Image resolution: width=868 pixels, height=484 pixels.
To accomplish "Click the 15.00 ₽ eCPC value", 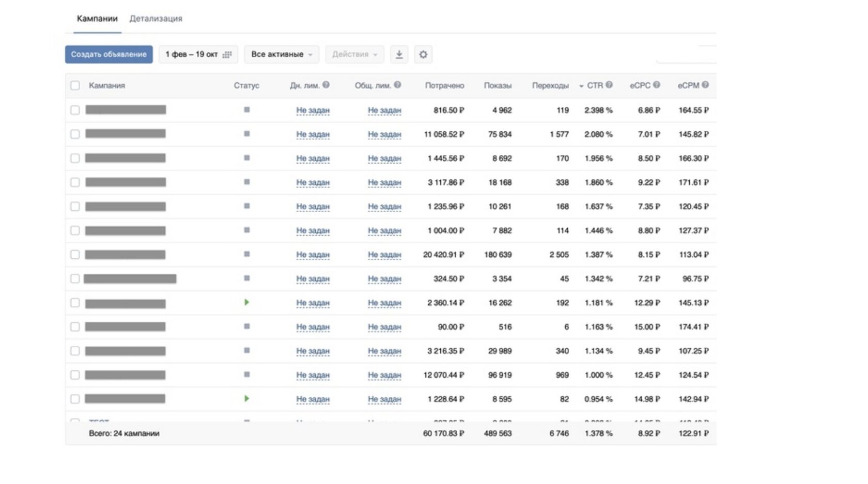I will pyautogui.click(x=647, y=327).
